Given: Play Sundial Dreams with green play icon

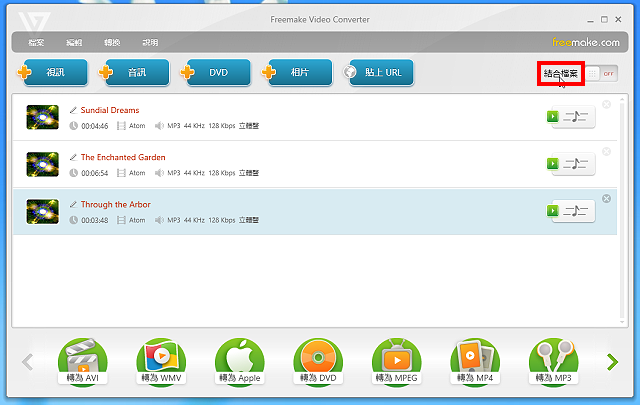Looking at the screenshot, I should tap(553, 116).
